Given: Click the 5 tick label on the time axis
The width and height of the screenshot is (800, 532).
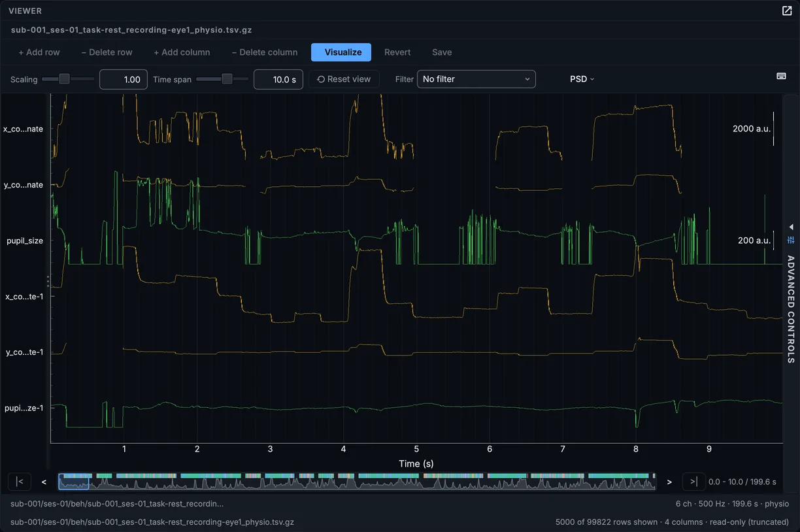Looking at the screenshot, I should point(416,449).
